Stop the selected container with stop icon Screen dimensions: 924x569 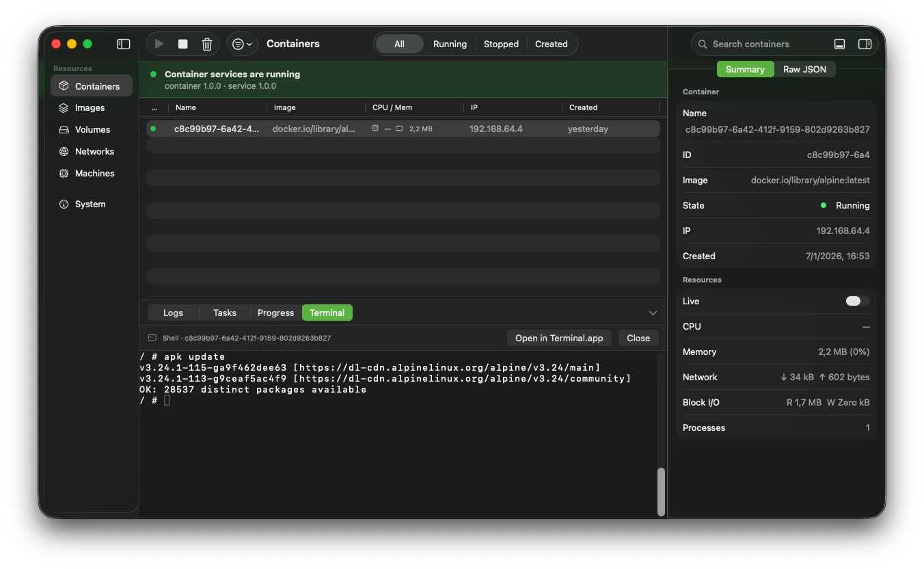click(183, 44)
